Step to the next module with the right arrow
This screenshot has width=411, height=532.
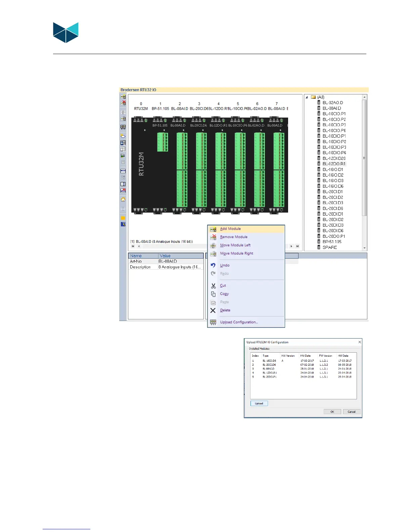pos(291,246)
